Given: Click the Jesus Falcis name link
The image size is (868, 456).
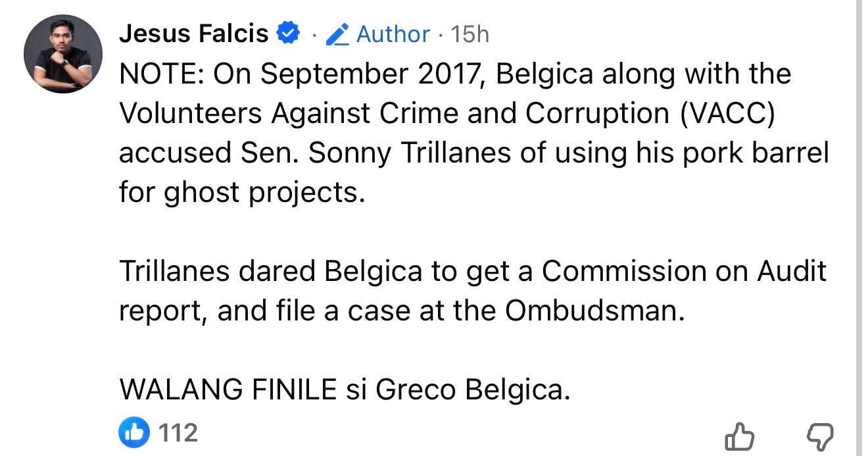Looking at the screenshot, I should click(x=193, y=33).
